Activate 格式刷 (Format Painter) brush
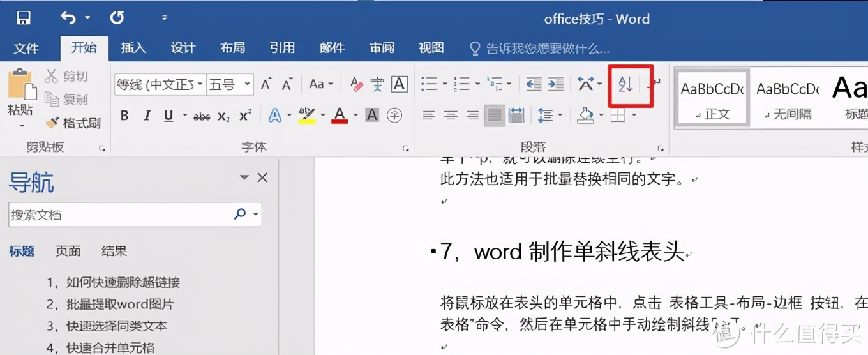Viewport: 868px width, 355px height. coord(73,123)
